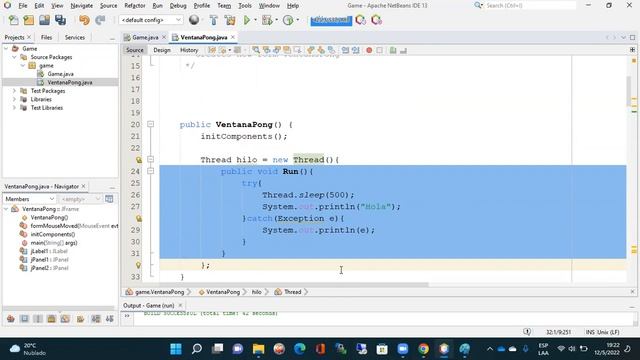640x360 pixels.
Task: Open Google Chrome from the taskbar
Action: click(423, 349)
